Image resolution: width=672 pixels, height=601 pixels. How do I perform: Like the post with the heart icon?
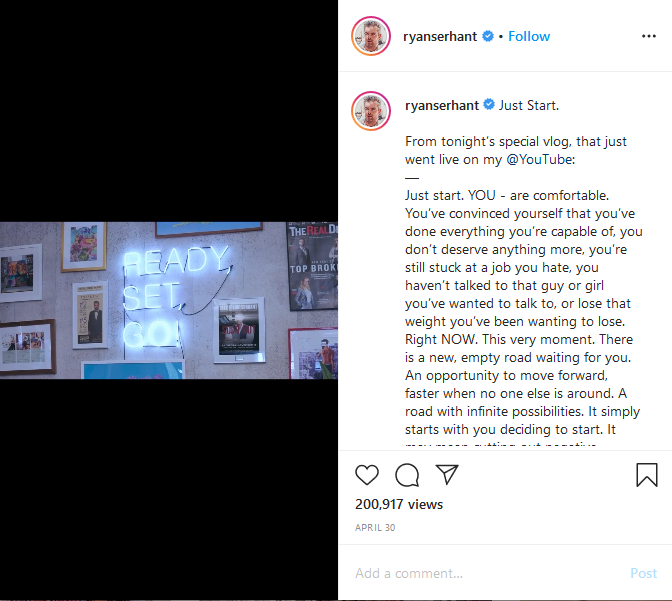pos(367,475)
